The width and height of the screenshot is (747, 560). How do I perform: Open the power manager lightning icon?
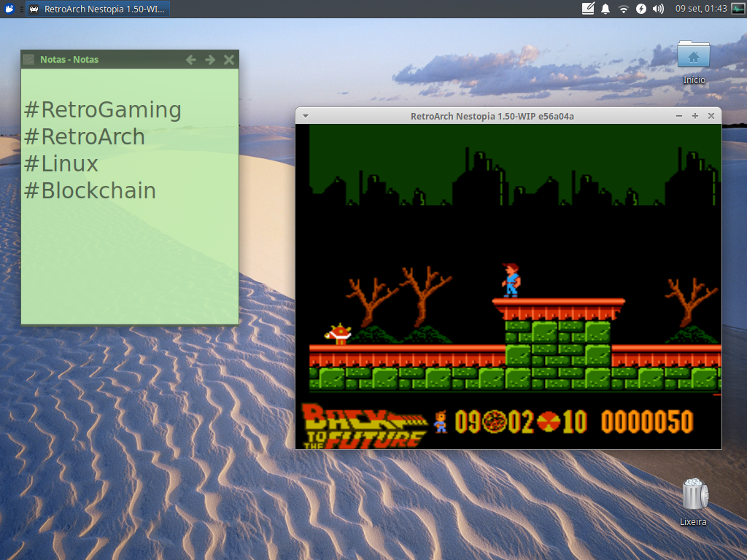pyautogui.click(x=641, y=9)
